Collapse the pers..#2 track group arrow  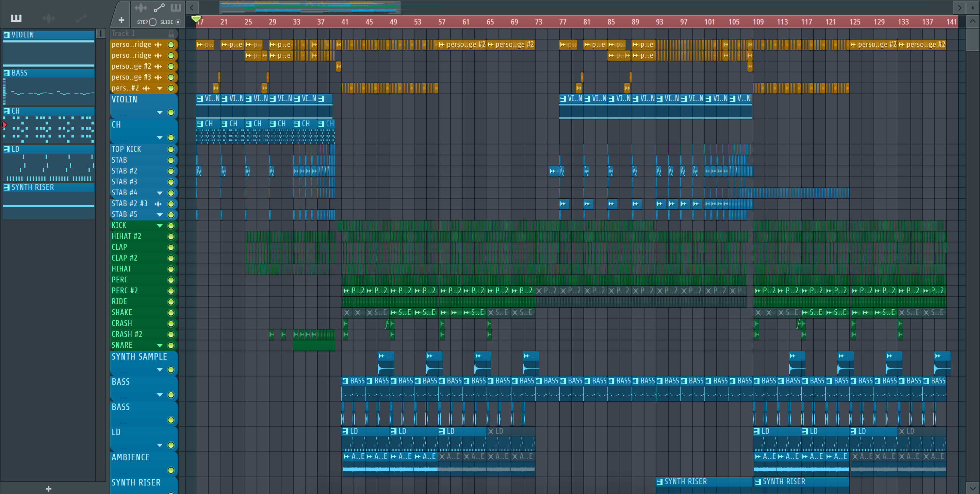160,88
